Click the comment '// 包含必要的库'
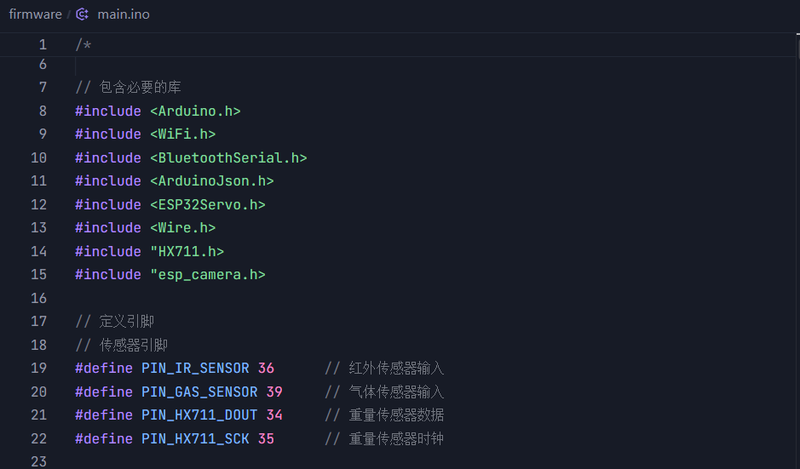Image resolution: width=800 pixels, height=469 pixels. [128, 87]
